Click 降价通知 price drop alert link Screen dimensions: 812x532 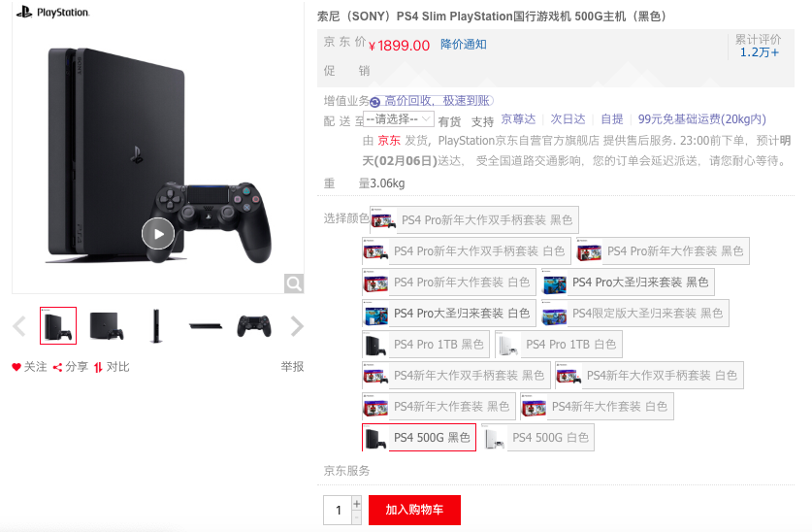pos(464,45)
